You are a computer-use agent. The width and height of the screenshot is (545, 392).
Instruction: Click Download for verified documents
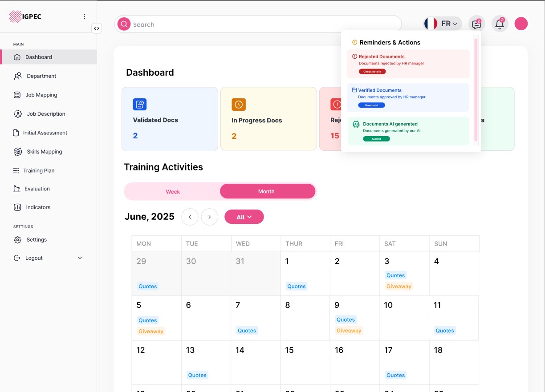pos(371,105)
